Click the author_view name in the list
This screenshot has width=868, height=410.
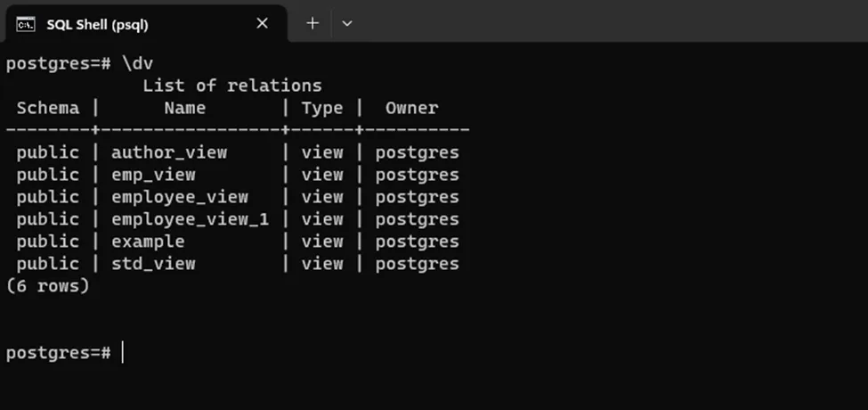click(x=169, y=152)
